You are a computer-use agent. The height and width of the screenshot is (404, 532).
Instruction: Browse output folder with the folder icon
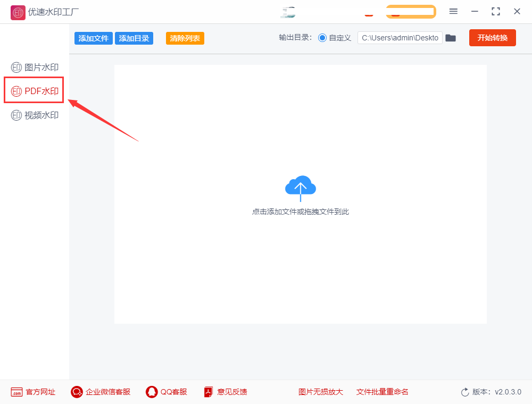451,38
